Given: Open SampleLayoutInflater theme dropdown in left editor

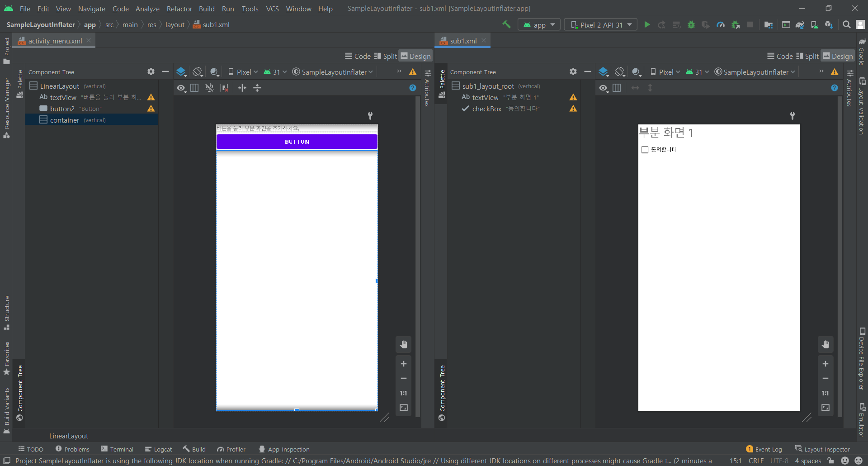Looking at the screenshot, I should [333, 71].
